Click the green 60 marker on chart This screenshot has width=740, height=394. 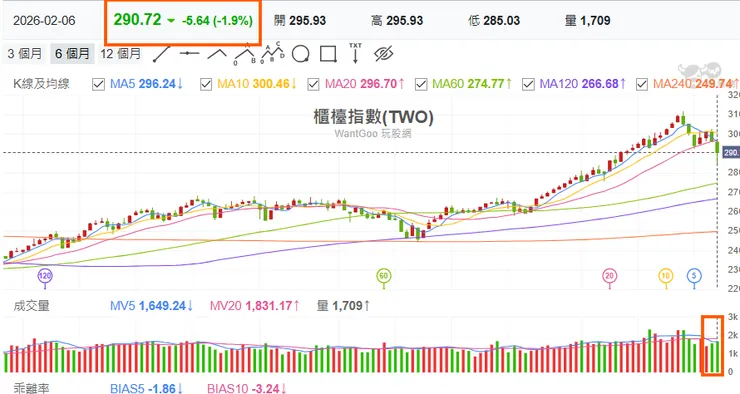tap(384, 277)
